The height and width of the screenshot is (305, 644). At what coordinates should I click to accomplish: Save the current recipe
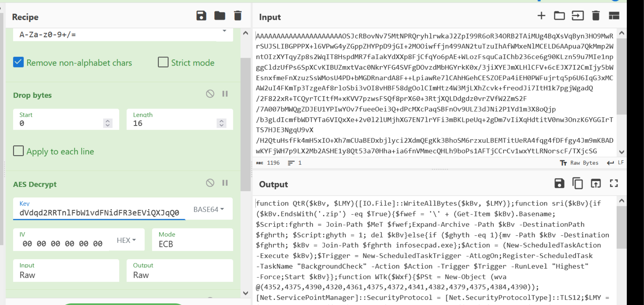click(x=201, y=16)
